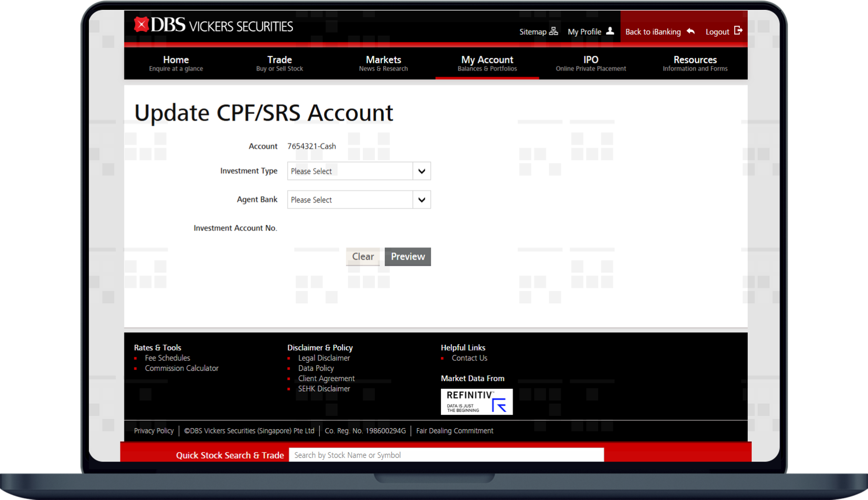The height and width of the screenshot is (500, 868).
Task: Click the Helpful Links heading
Action: coord(463,347)
